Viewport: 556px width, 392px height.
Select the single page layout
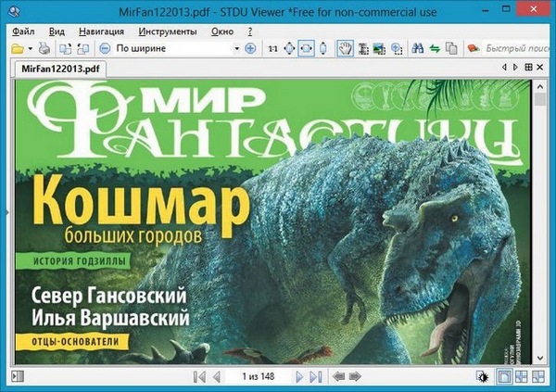[x=504, y=377]
